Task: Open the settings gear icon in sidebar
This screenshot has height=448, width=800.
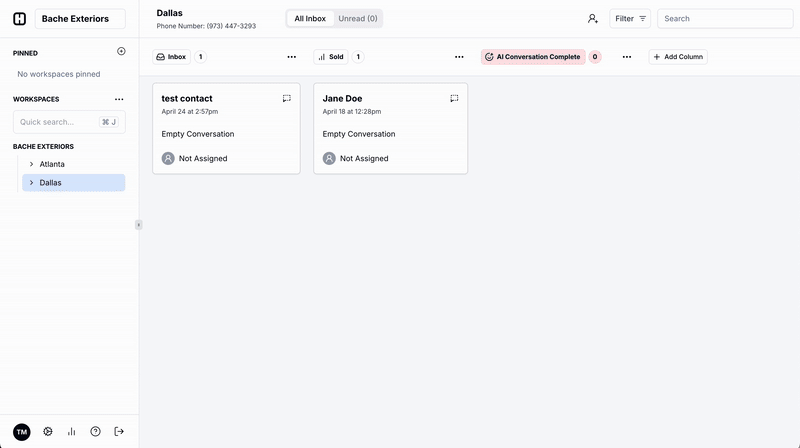Action: [47, 432]
